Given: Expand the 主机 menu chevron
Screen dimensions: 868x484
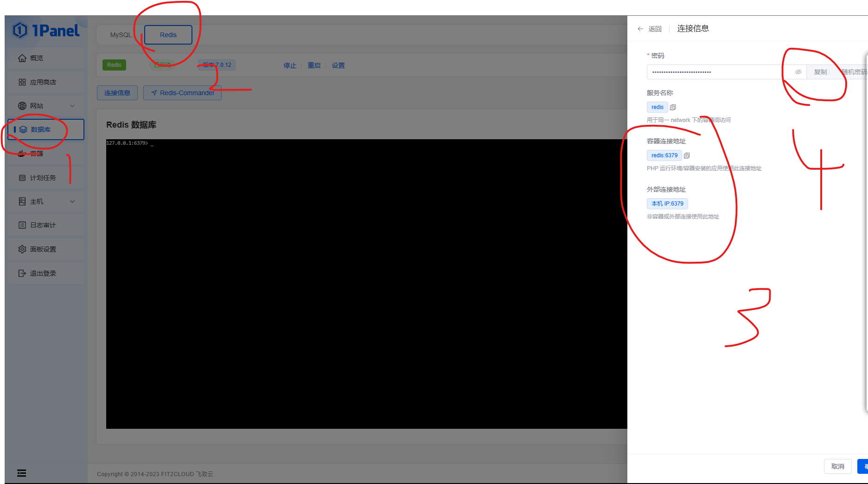Looking at the screenshot, I should (x=72, y=201).
